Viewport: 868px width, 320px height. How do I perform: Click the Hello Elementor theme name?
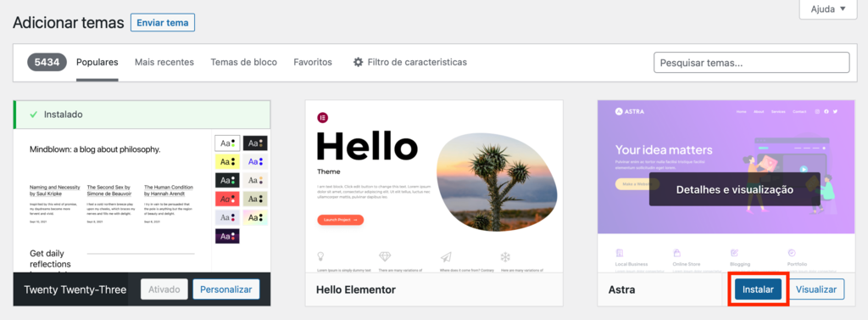(x=356, y=289)
